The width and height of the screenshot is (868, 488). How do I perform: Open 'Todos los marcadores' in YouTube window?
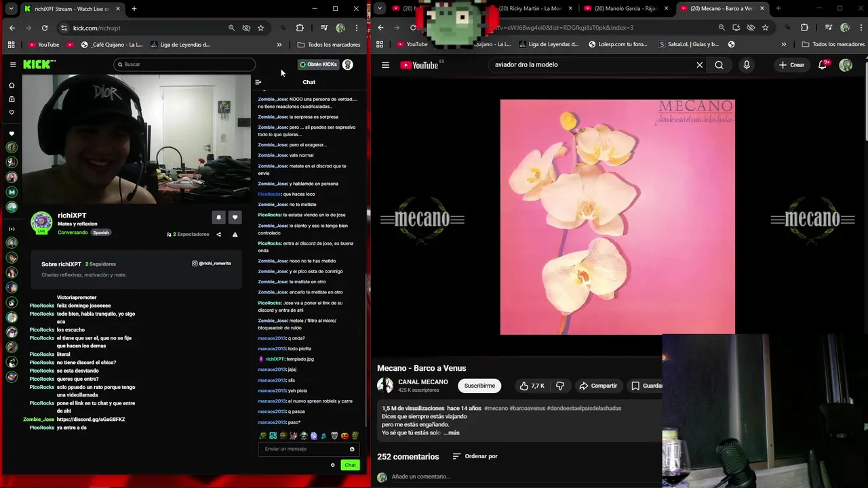click(833, 44)
